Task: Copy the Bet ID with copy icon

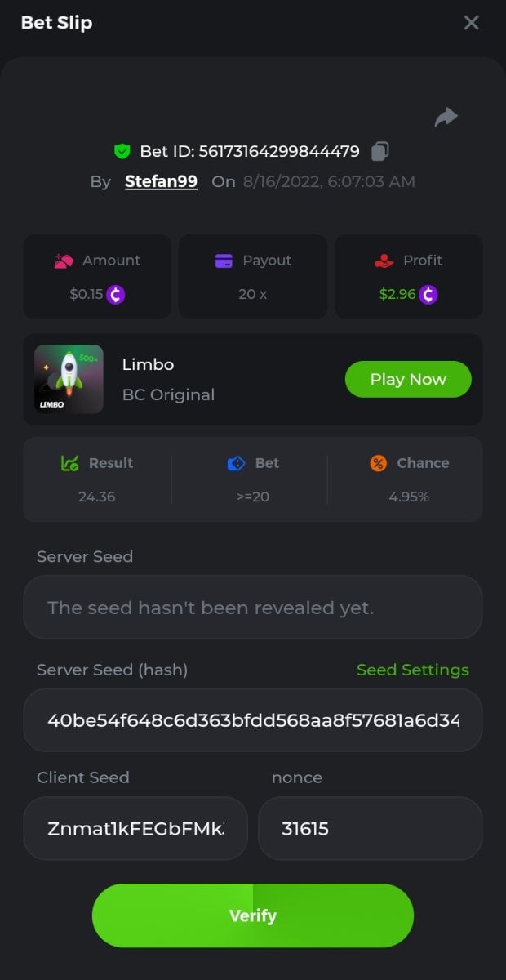Action: coord(379,151)
